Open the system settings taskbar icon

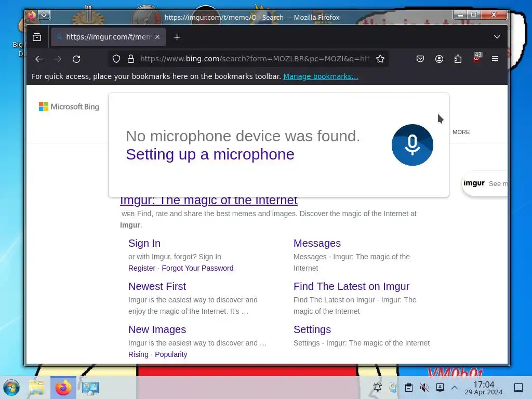(x=90, y=388)
